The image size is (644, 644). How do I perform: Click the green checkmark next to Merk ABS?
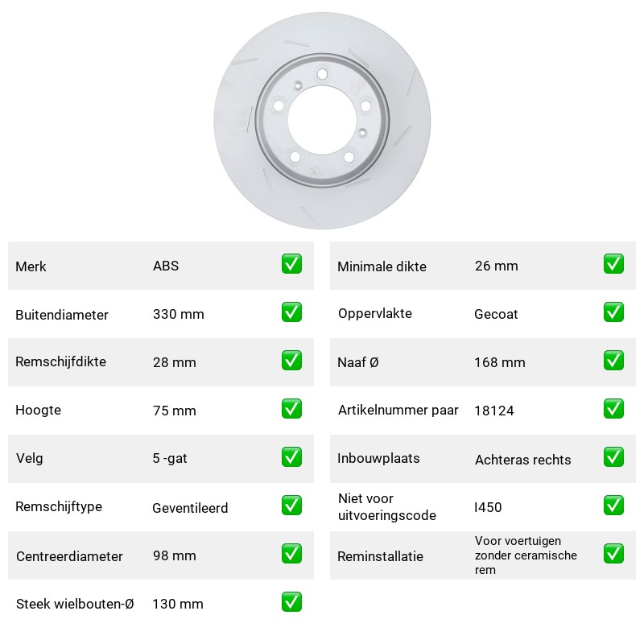pos(291,264)
